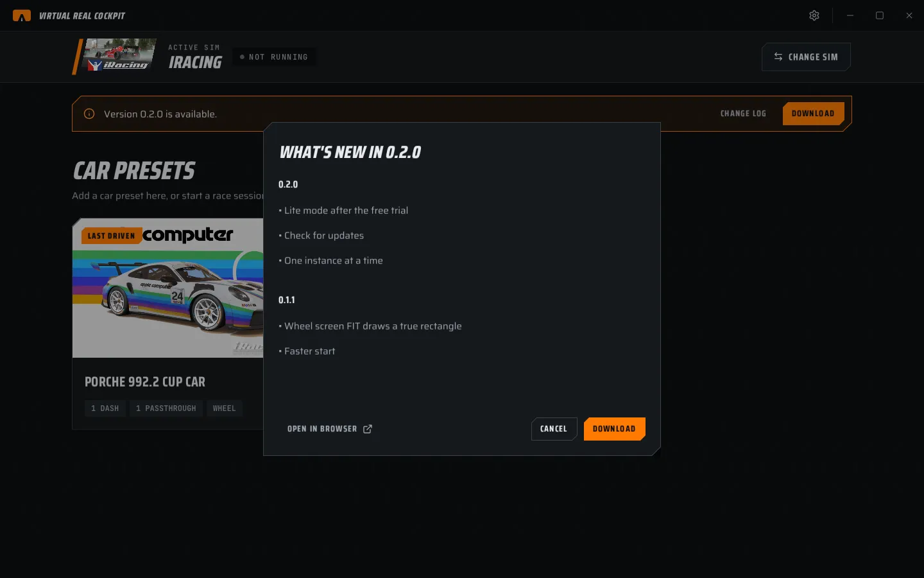Click the 0.1.1 version heading
Image resolution: width=924 pixels, height=578 pixels.
click(x=287, y=300)
